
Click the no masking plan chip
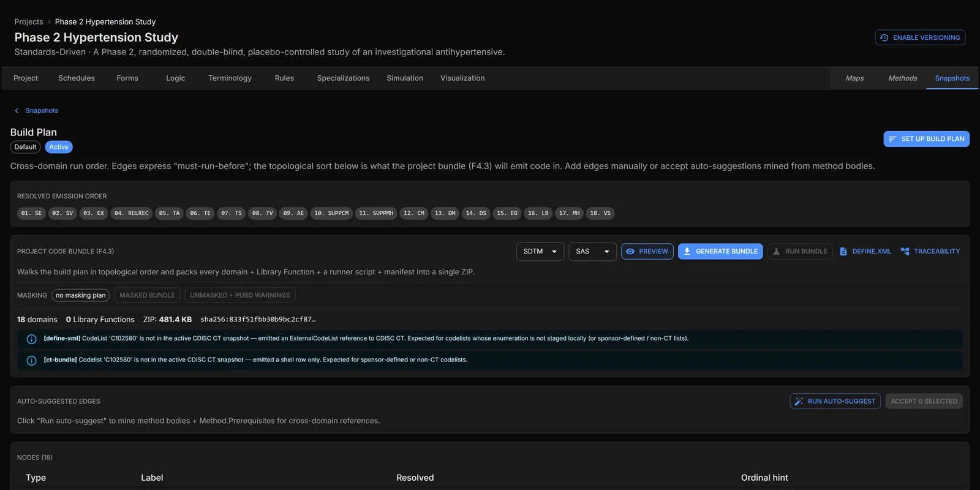point(80,295)
